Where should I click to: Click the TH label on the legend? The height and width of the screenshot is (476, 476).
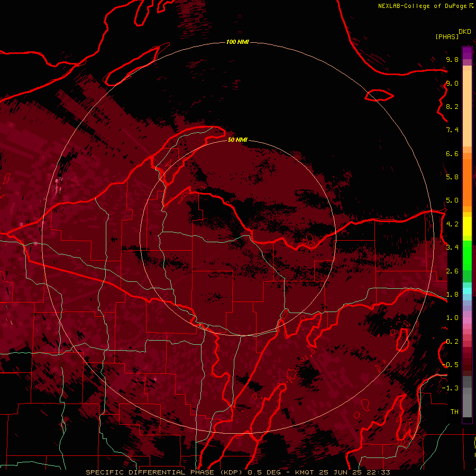point(454,411)
